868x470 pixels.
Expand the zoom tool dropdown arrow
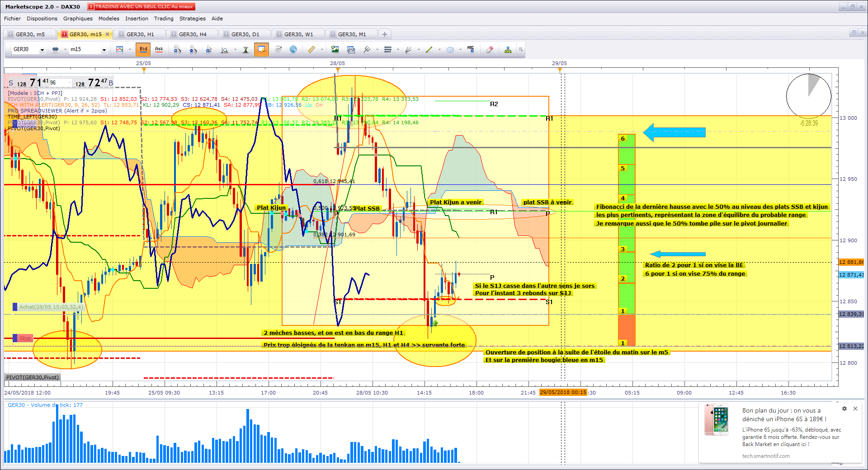pyautogui.click(x=235, y=50)
